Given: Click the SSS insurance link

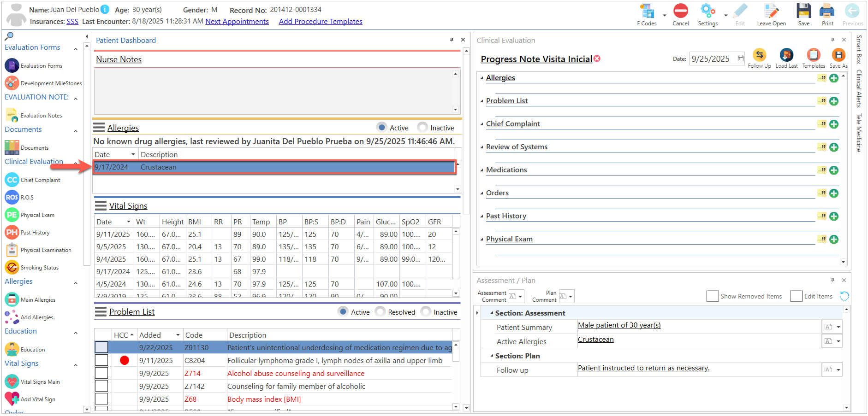Looking at the screenshot, I should point(72,21).
